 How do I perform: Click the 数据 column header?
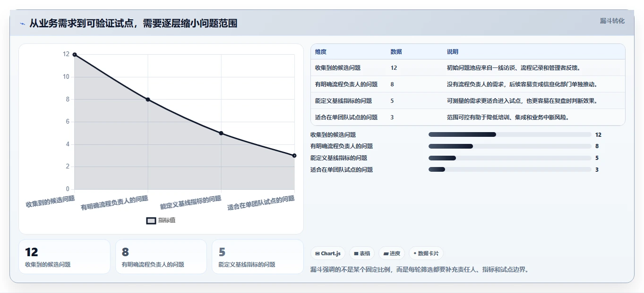click(396, 52)
